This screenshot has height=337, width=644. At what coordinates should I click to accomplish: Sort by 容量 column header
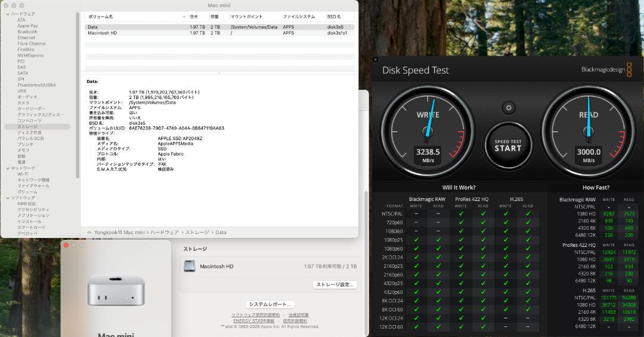pyautogui.click(x=215, y=17)
